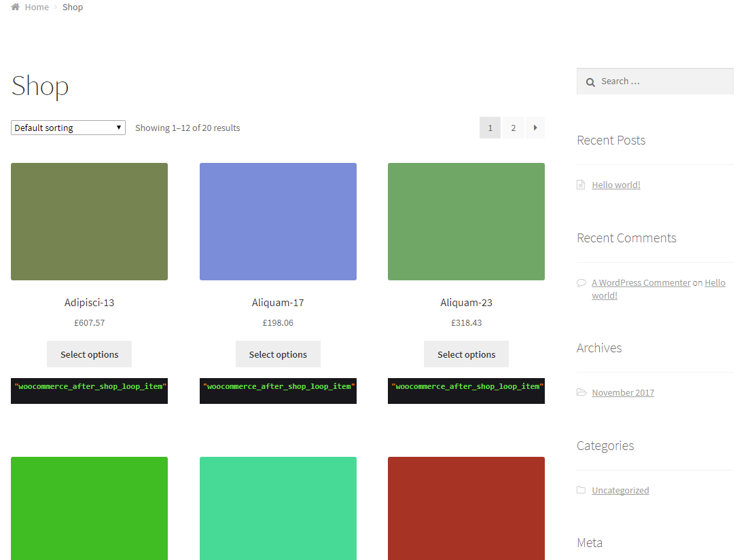752x560 pixels.
Task: Open A WordPress Commenter link
Action: point(641,282)
